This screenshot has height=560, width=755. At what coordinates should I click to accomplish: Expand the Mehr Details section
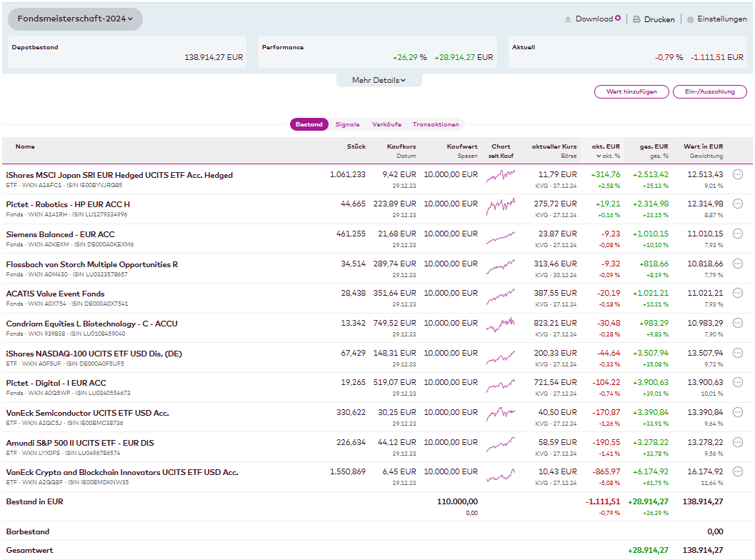(379, 80)
